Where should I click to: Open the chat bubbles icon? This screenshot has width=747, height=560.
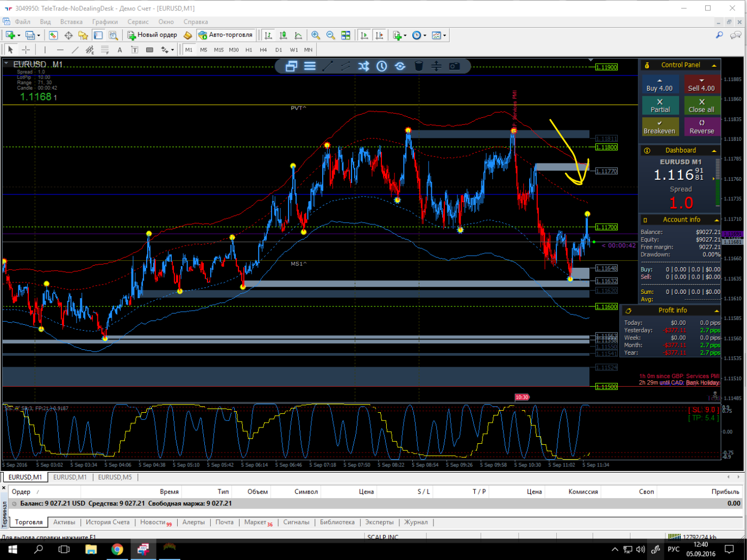(x=736, y=35)
